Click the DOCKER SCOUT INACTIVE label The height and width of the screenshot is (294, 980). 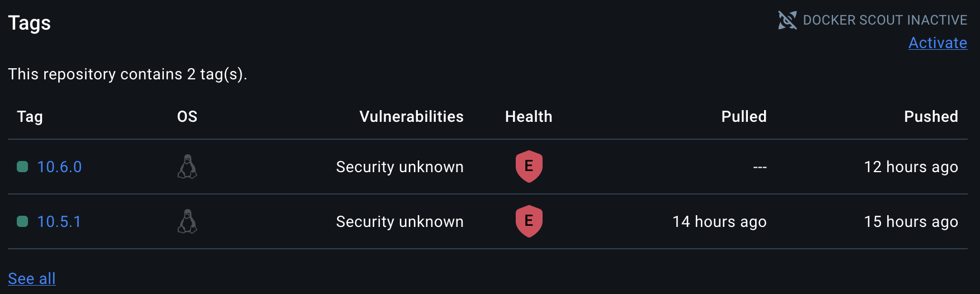pos(885,20)
